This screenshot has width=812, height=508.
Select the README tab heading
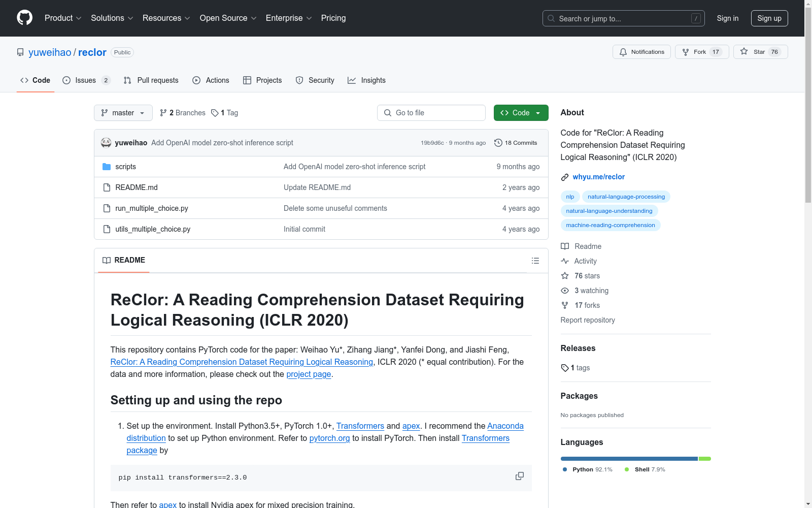(x=124, y=260)
